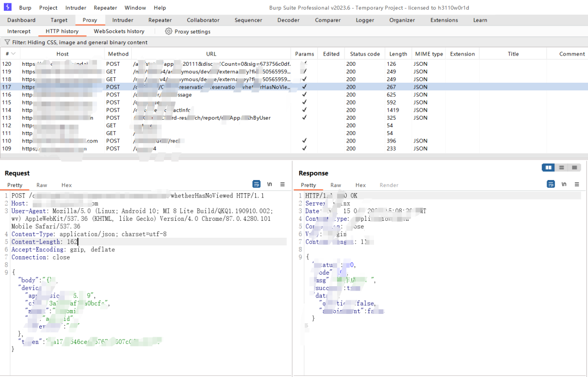Click the Content-Length: 162 request line
The height and width of the screenshot is (377, 588).
149,242
